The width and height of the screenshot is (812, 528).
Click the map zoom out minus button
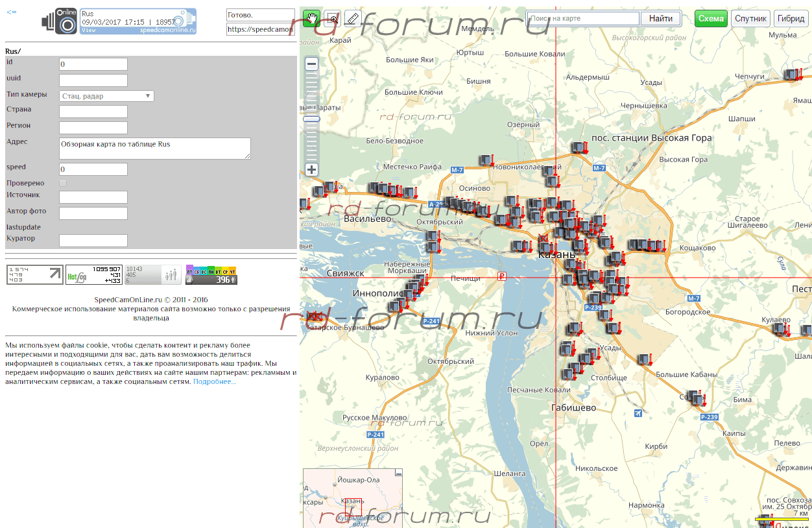(x=311, y=64)
